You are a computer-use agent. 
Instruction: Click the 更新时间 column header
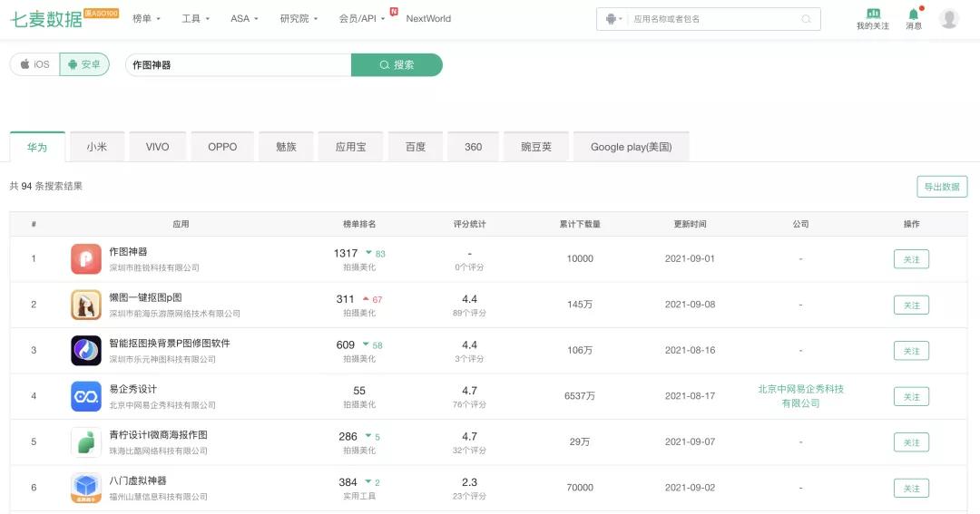[690, 224]
